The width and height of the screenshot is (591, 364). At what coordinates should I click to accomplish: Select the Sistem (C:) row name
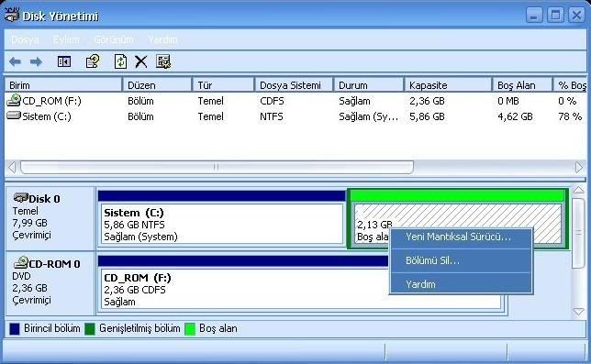click(47, 116)
